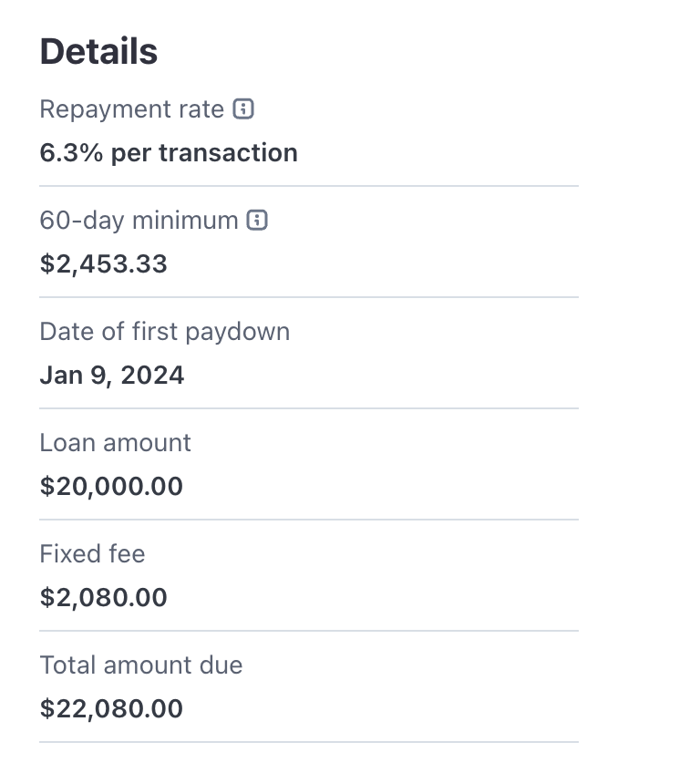Image resolution: width=700 pixels, height=773 pixels.
Task: Click the $2,080.00 fixed fee value
Action: (104, 597)
